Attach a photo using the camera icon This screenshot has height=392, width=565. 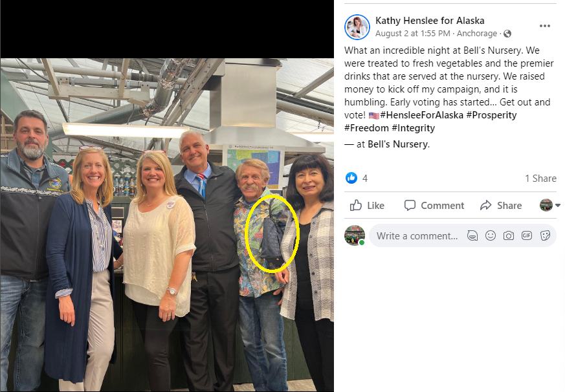509,236
